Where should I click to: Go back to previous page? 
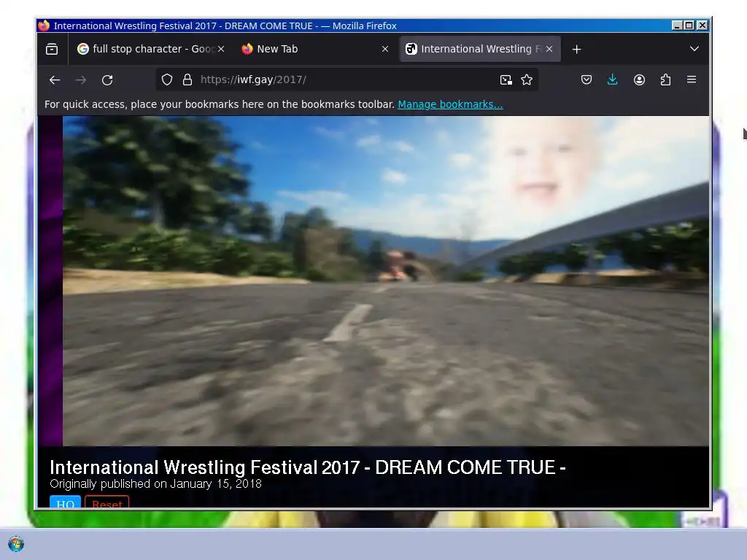(55, 80)
